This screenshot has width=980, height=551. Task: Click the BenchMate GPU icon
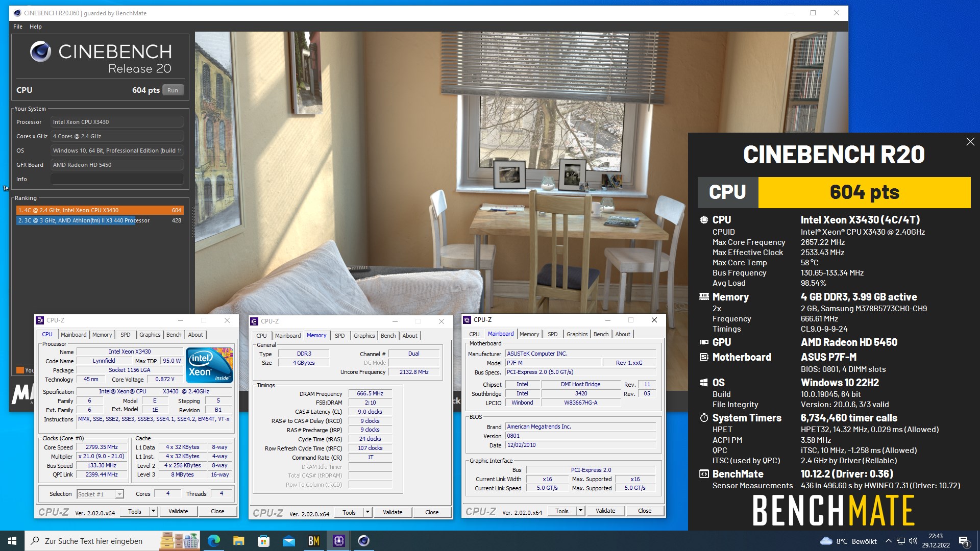[704, 342]
